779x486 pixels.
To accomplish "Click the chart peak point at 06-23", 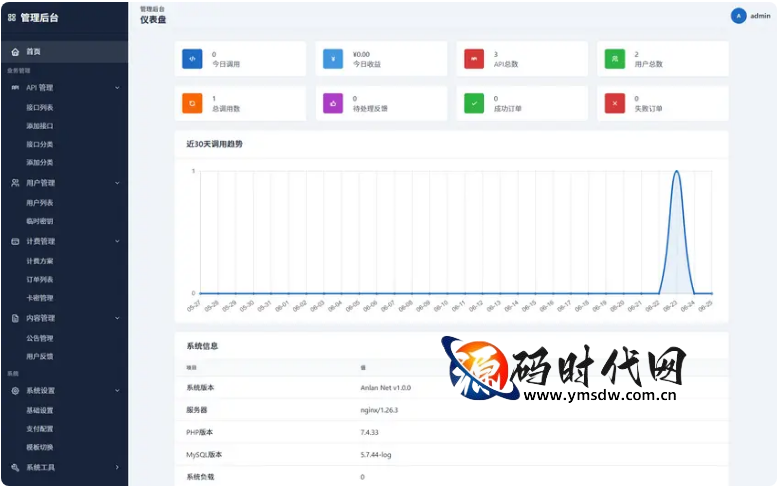I will 676,171.
